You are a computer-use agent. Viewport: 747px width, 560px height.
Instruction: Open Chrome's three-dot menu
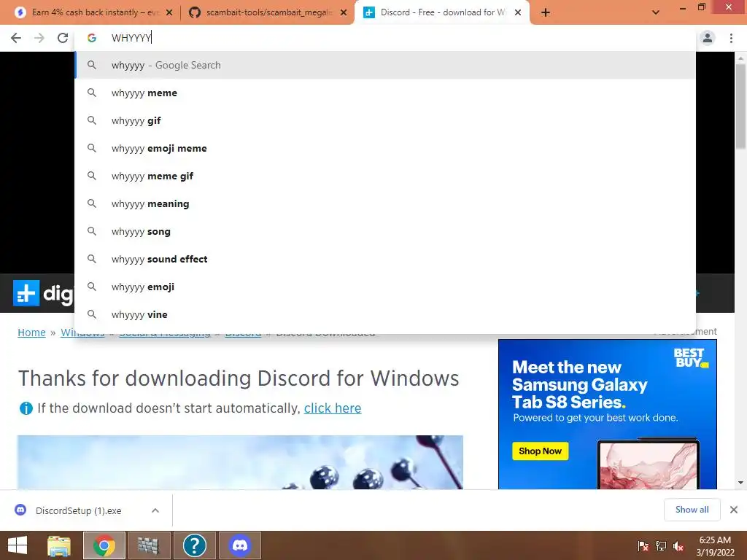pyautogui.click(x=731, y=38)
